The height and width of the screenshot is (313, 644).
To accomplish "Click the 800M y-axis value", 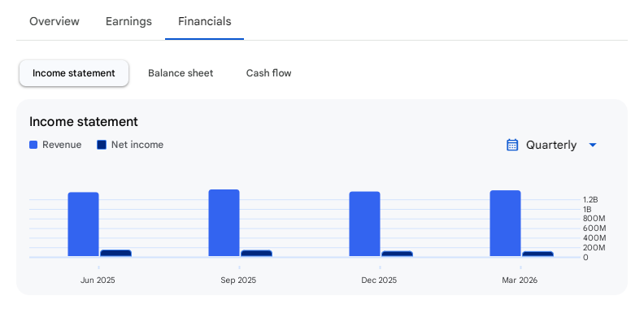I will (594, 219).
